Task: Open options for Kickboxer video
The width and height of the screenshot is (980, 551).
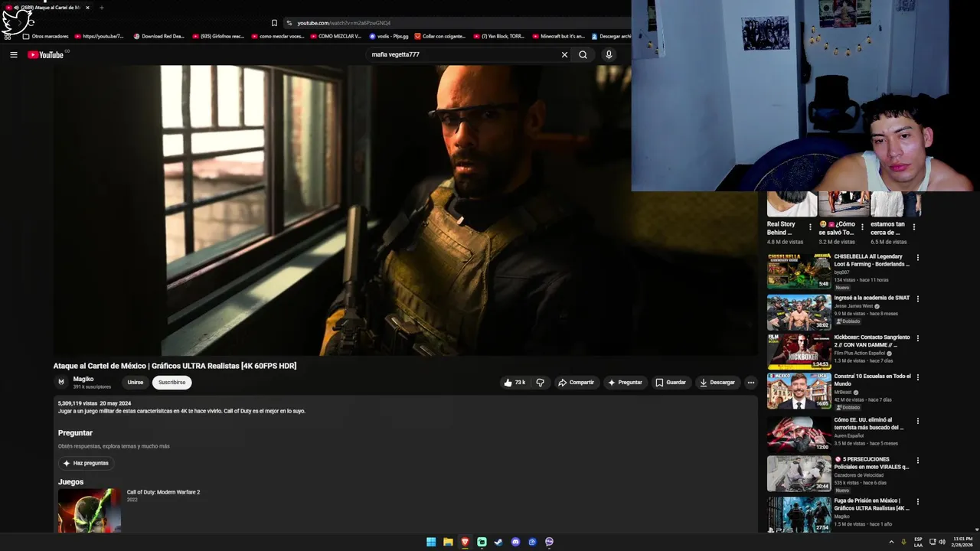Action: pos(917,338)
